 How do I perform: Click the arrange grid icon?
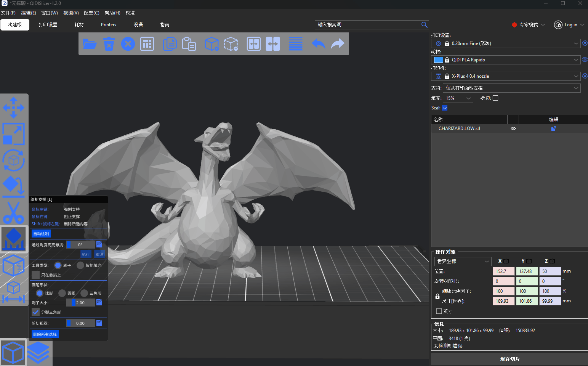coord(147,44)
